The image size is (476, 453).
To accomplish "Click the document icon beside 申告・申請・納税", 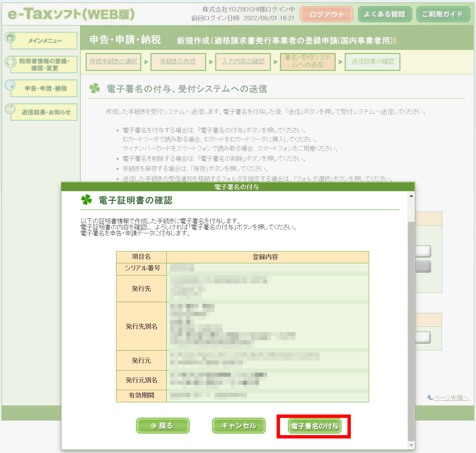I will (10, 85).
